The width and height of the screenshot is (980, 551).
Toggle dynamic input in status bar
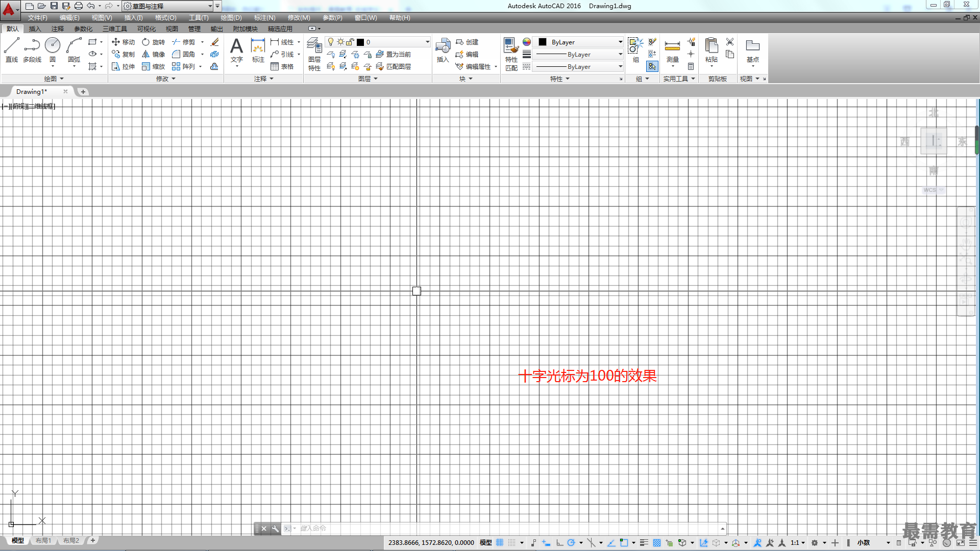pos(546,543)
